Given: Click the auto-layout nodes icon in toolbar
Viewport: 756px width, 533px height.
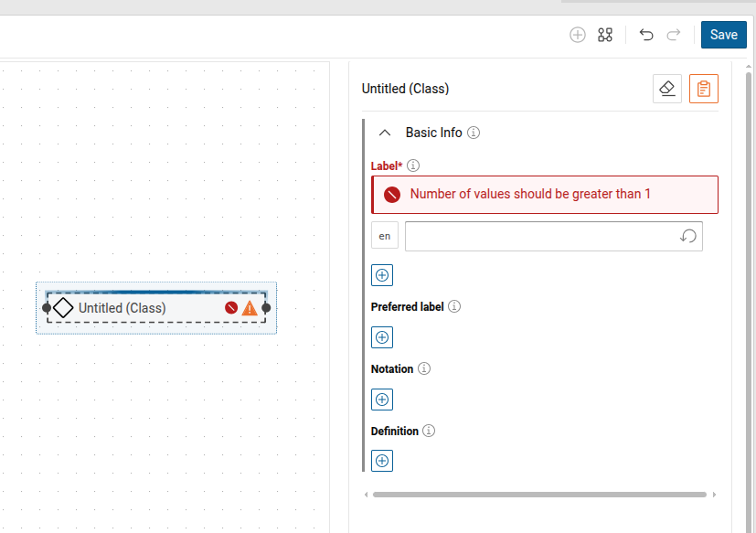Looking at the screenshot, I should (604, 35).
